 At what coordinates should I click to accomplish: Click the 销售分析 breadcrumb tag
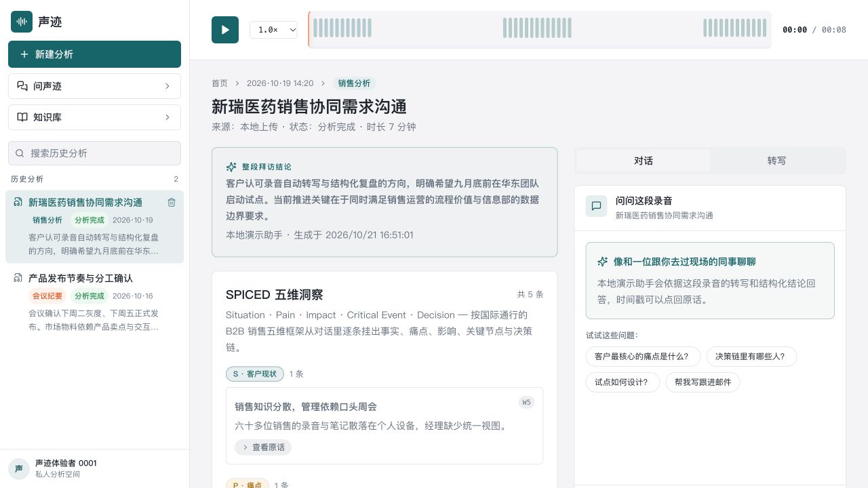[354, 83]
